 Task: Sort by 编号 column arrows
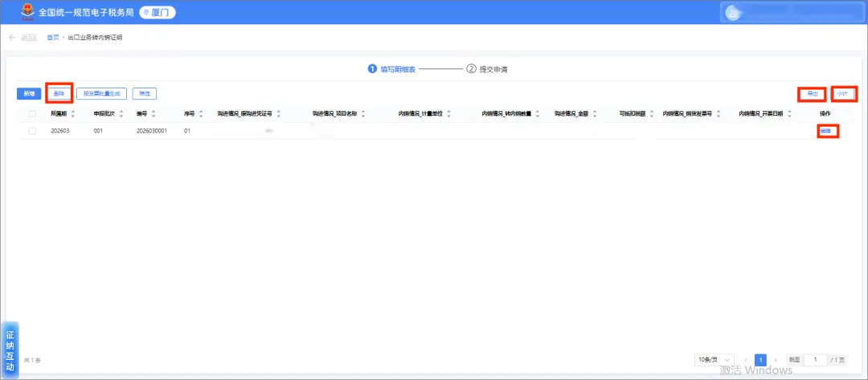(153, 113)
